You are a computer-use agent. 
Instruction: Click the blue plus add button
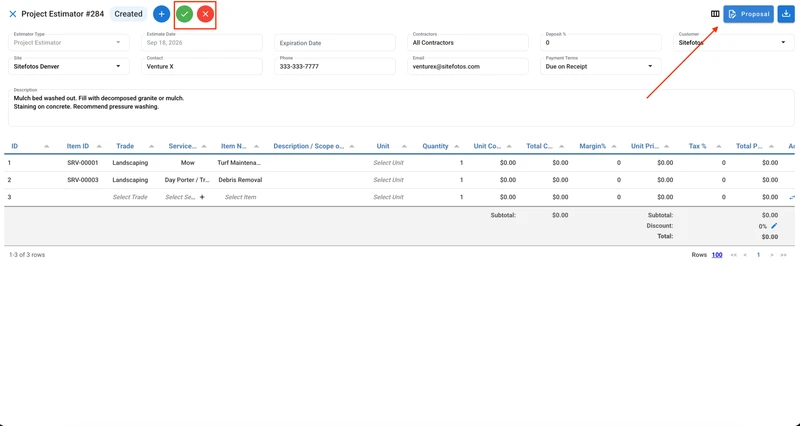pyautogui.click(x=161, y=14)
